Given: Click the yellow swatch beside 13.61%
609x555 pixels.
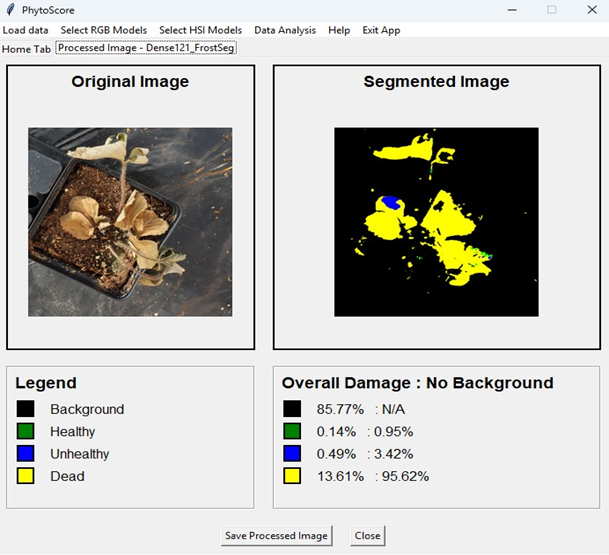Looking at the screenshot, I should pyautogui.click(x=292, y=476).
